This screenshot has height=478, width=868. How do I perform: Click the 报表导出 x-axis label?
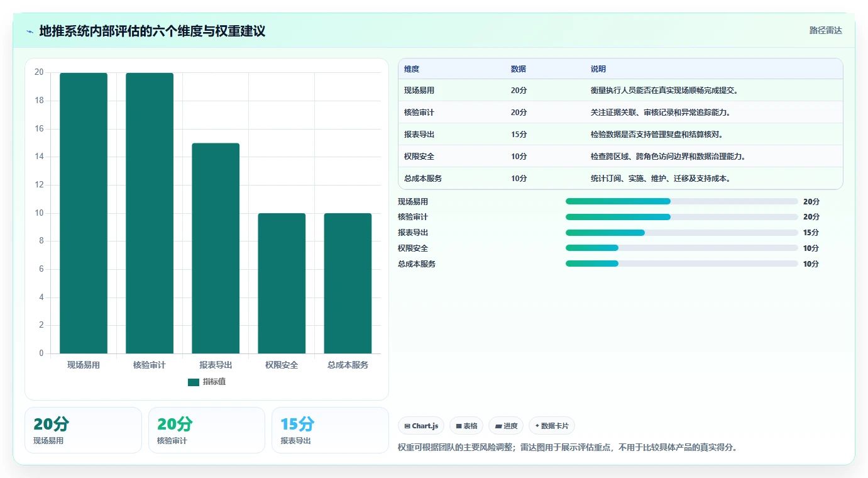[x=216, y=365]
